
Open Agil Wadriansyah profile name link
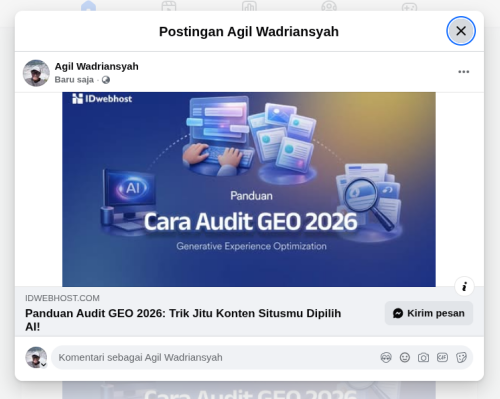click(x=96, y=66)
